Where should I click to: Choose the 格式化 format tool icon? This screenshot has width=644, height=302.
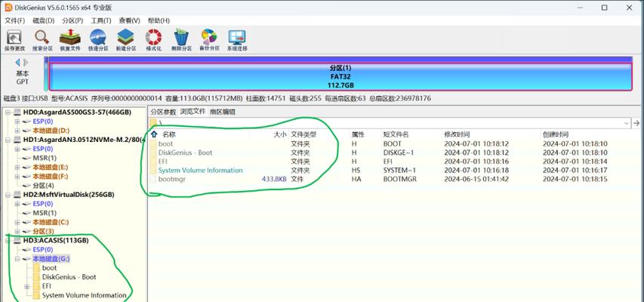153,40
